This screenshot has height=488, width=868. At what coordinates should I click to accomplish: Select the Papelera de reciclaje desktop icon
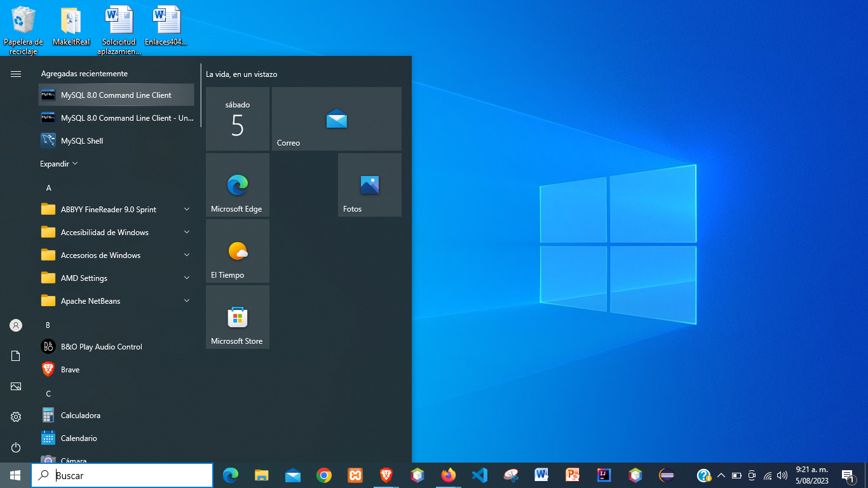pos(24,30)
